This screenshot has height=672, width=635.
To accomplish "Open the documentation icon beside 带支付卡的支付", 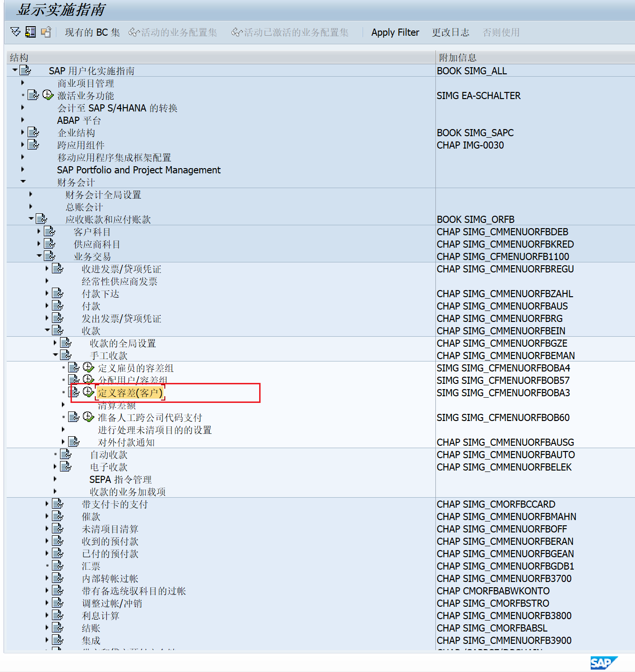I will click(x=58, y=504).
